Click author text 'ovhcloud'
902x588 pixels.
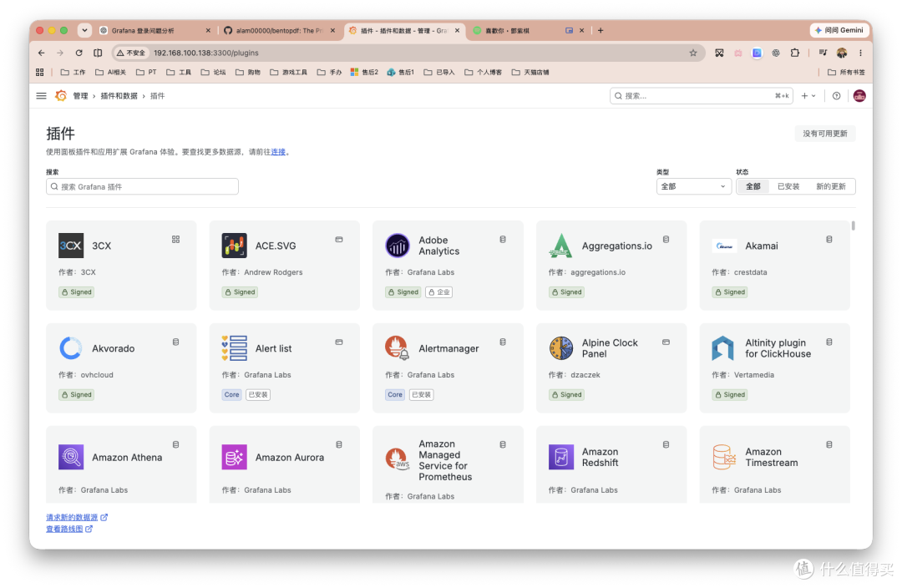point(97,374)
